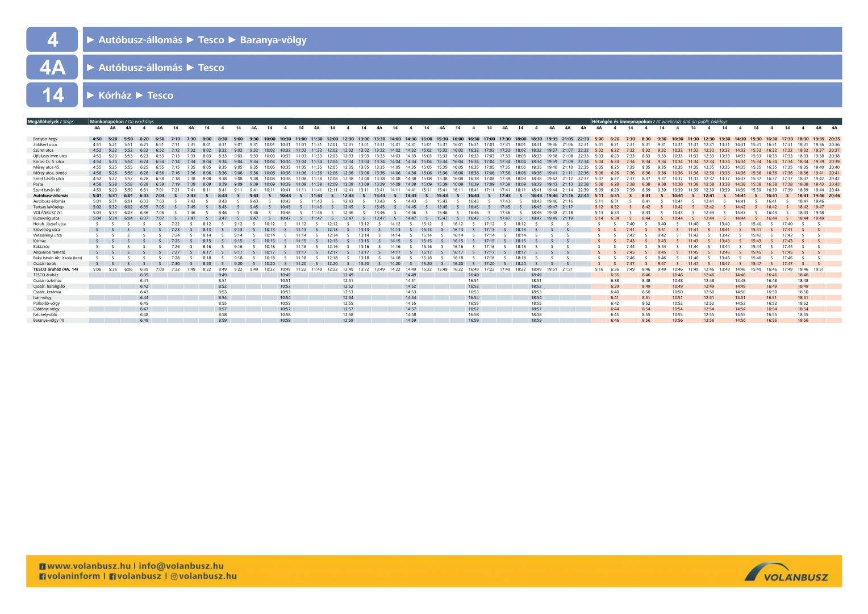Select the Zöldkert utca stop name

tap(45, 144)
